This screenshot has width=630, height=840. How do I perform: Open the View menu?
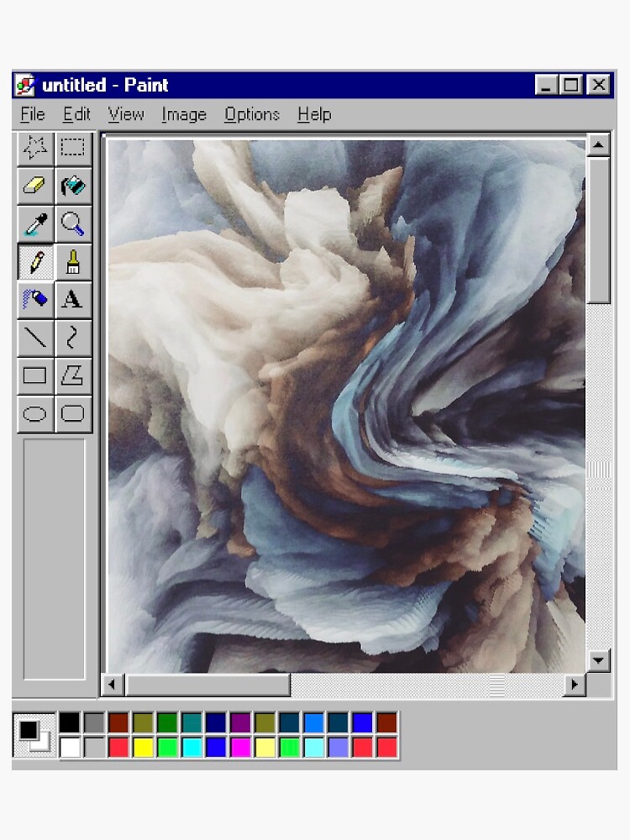(x=126, y=114)
